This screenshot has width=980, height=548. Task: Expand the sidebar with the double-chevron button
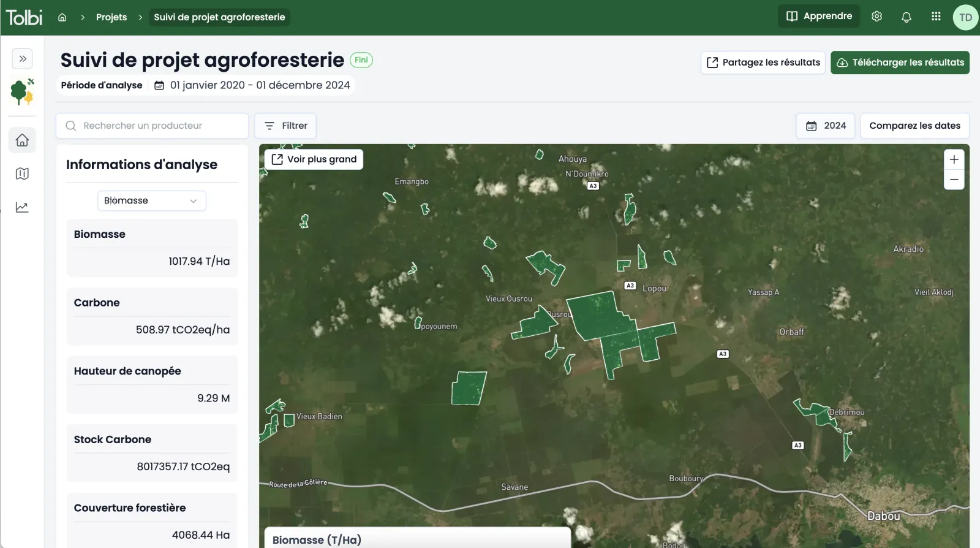pos(23,59)
